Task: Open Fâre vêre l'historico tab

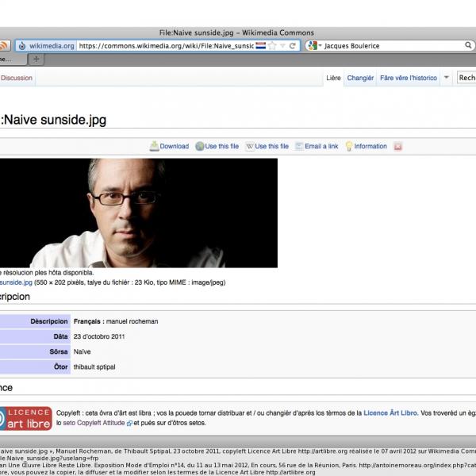Action: tap(409, 78)
